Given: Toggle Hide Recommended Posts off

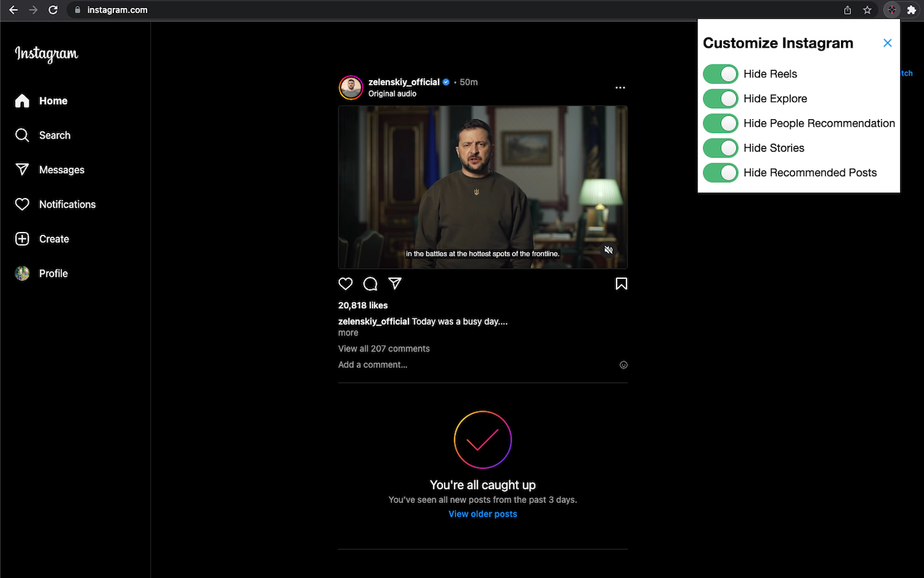Looking at the screenshot, I should click(720, 173).
